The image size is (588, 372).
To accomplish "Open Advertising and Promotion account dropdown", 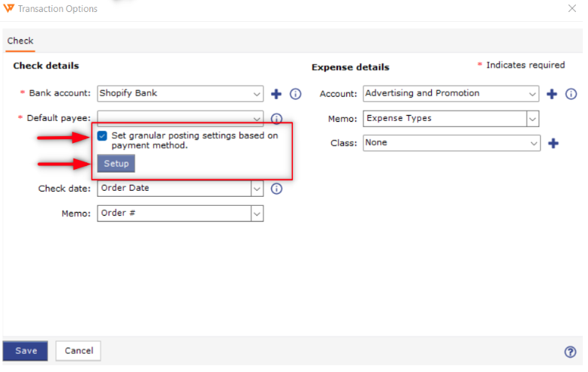I will [x=451, y=93].
